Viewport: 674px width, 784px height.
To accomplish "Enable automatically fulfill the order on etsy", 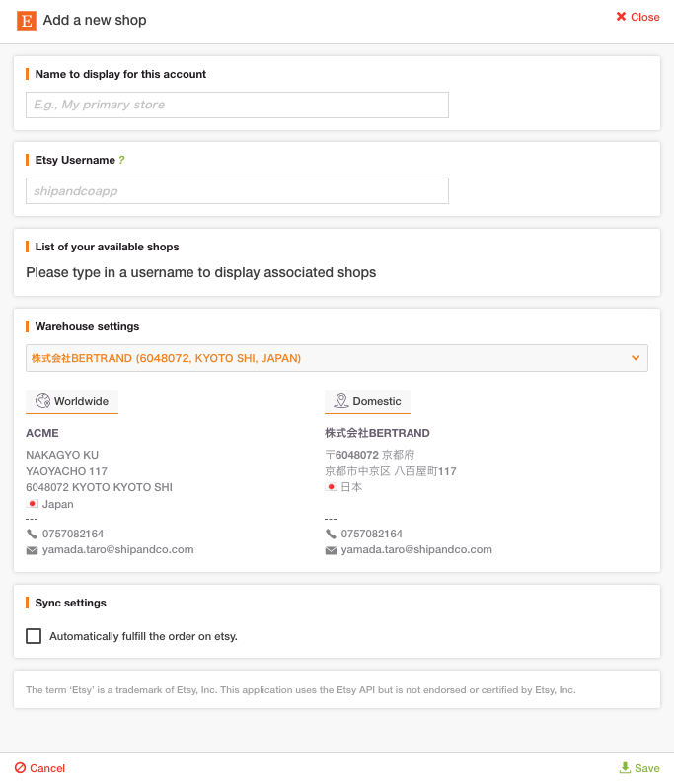I will click(x=34, y=636).
